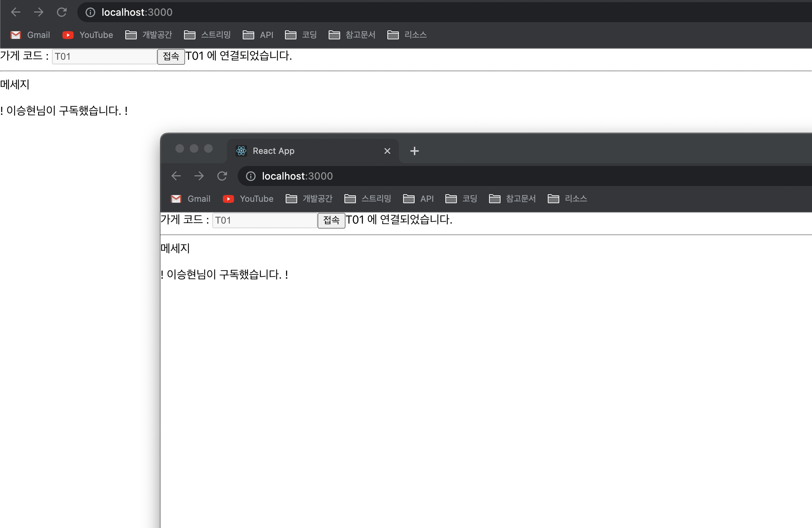
Task: Open 참고문서 bookmark folder in back window
Action: click(x=352, y=35)
